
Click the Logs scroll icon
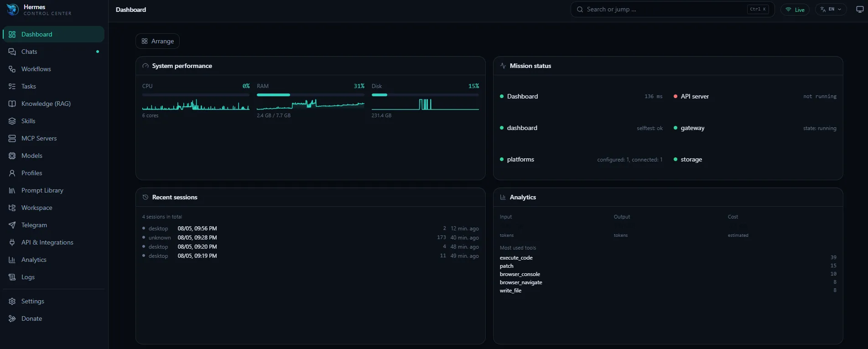12,277
